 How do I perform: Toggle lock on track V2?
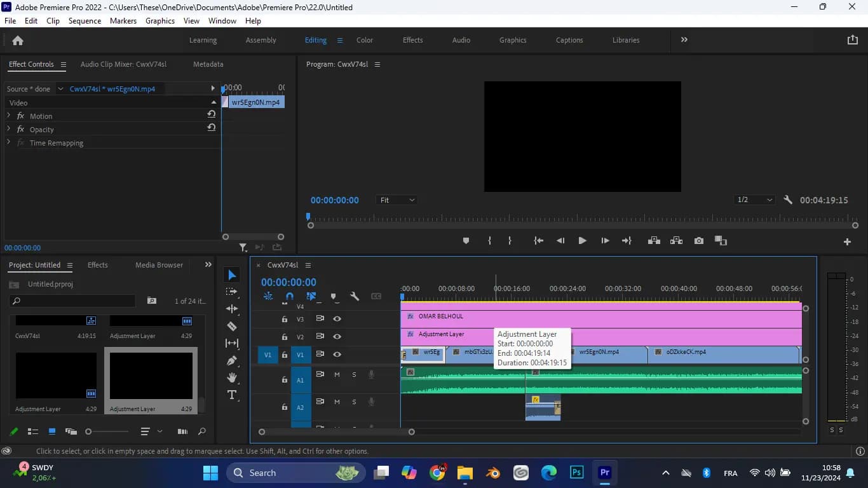tap(285, 337)
